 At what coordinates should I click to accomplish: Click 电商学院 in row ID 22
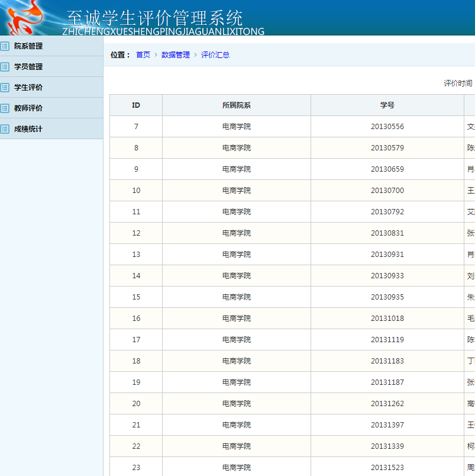237,446
